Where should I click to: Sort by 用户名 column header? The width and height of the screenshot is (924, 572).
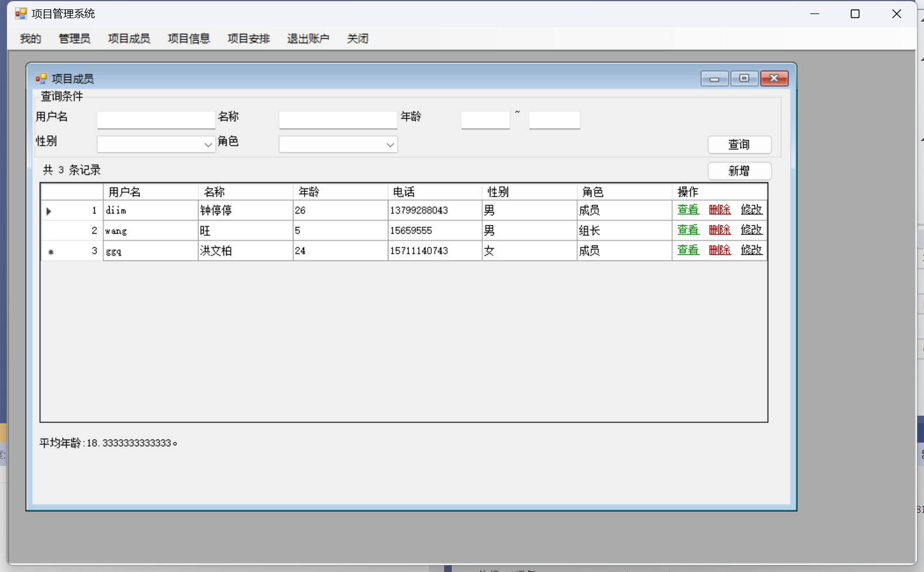click(x=151, y=192)
